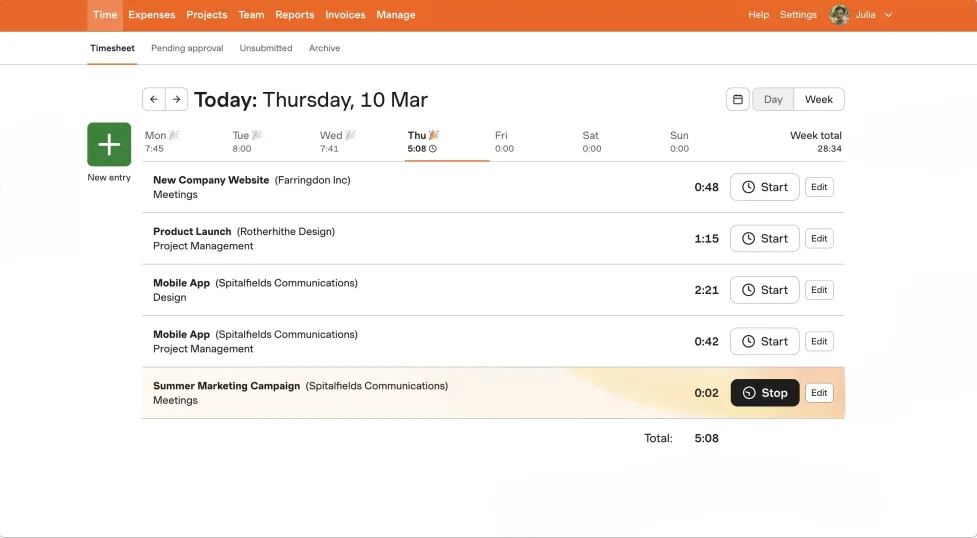This screenshot has height=538, width=977.
Task: Go to next day with right arrow
Action: click(x=176, y=99)
